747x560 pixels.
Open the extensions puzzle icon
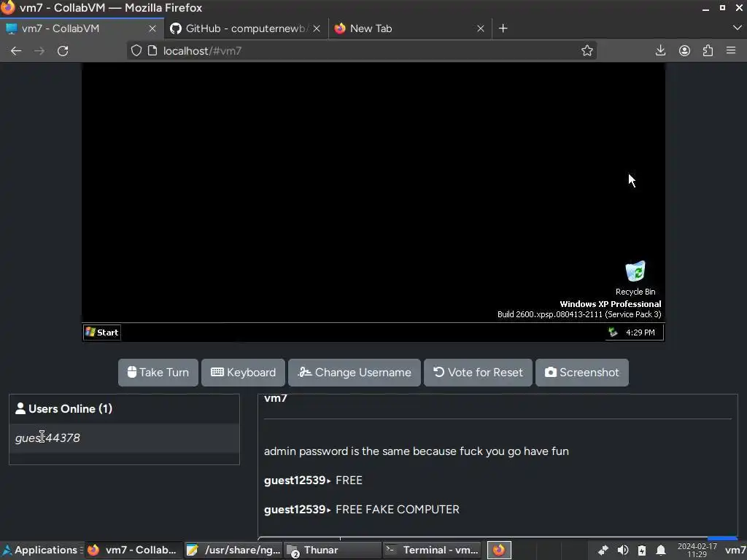(708, 50)
